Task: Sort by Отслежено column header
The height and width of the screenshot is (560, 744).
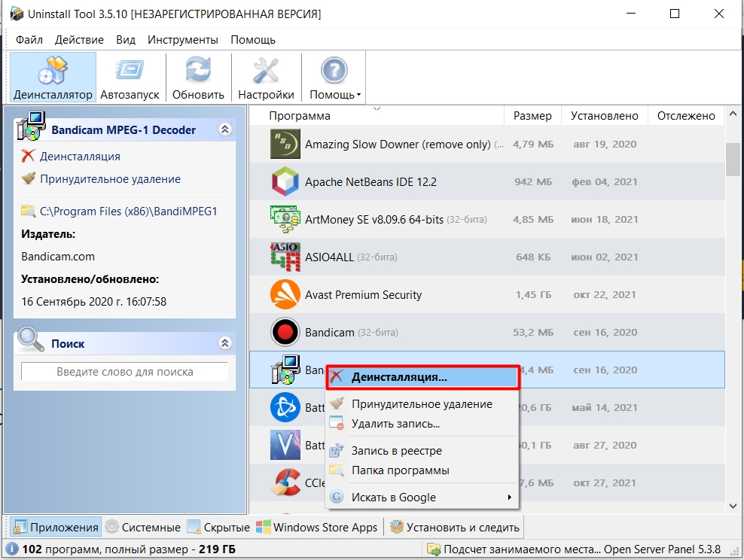Action: [x=686, y=116]
